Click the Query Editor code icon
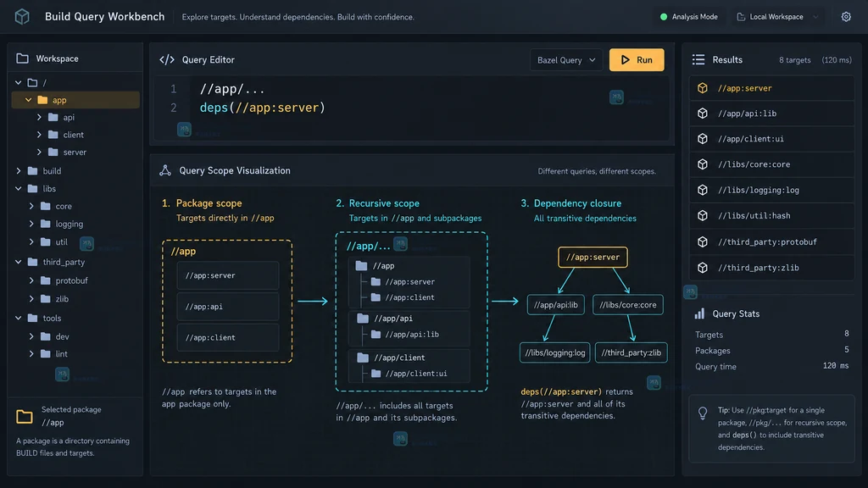Image resolution: width=868 pixels, height=488 pixels. coord(167,60)
